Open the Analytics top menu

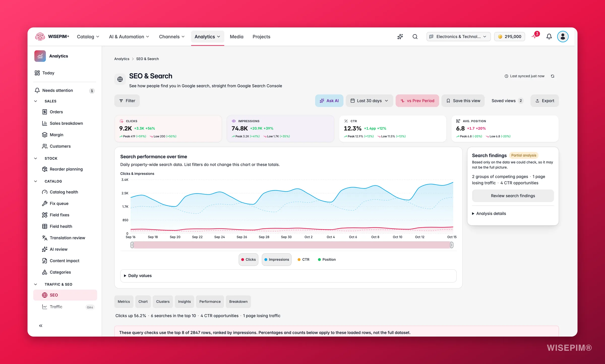pos(207,37)
